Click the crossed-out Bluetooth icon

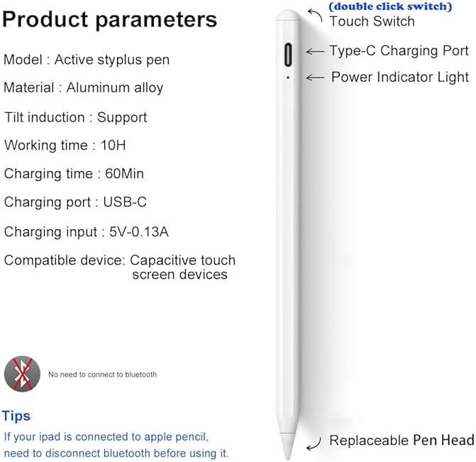22,374
